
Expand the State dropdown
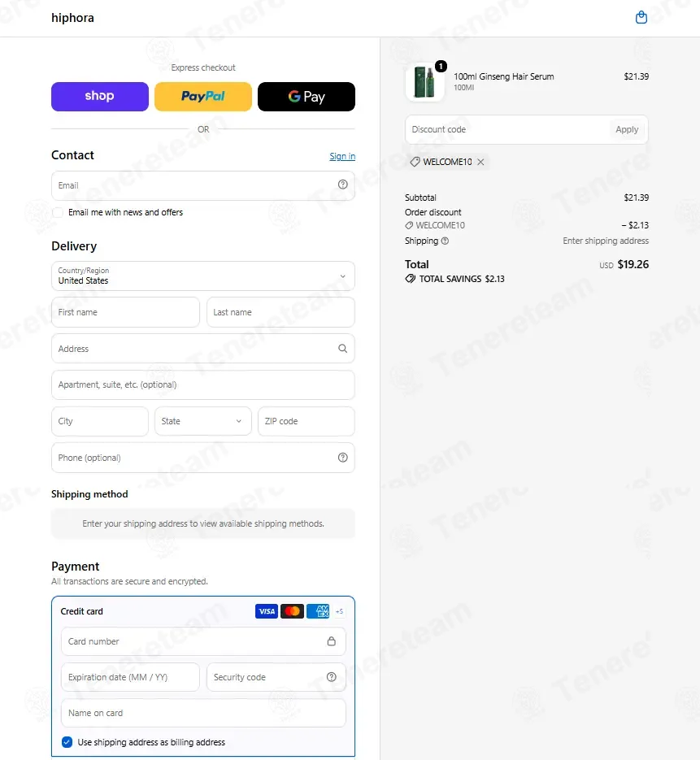[203, 421]
